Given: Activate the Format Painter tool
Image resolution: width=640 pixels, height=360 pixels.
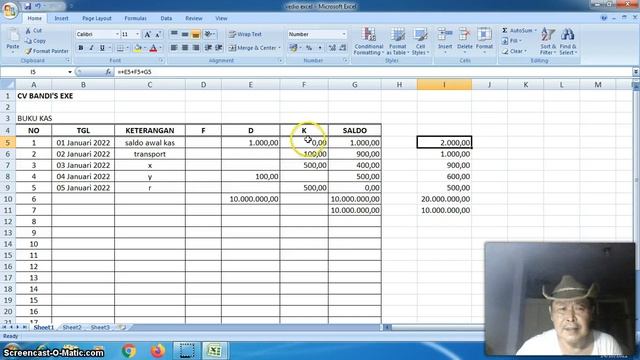Looking at the screenshot, I should 47,51.
